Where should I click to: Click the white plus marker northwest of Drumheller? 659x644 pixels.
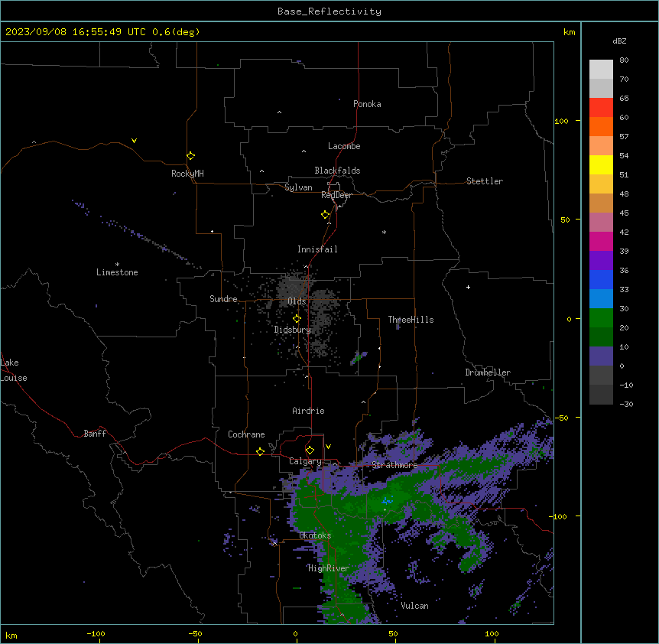[x=468, y=287]
